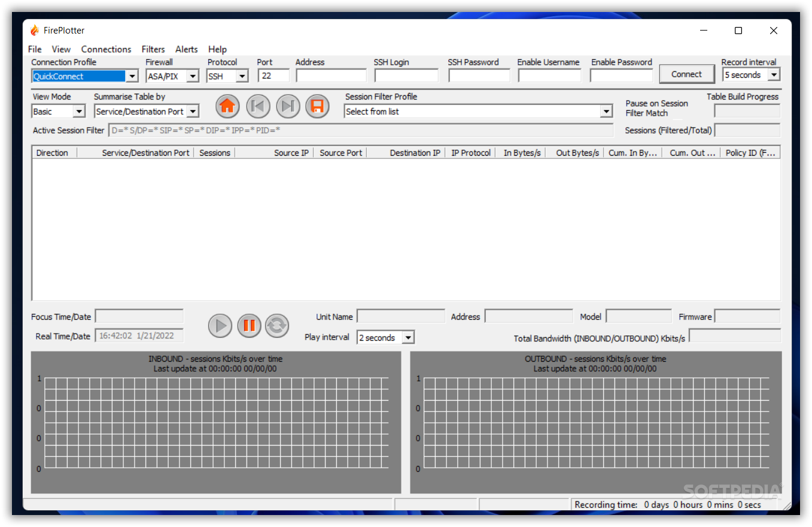Click the lower Address field beside Unit Name

click(529, 316)
